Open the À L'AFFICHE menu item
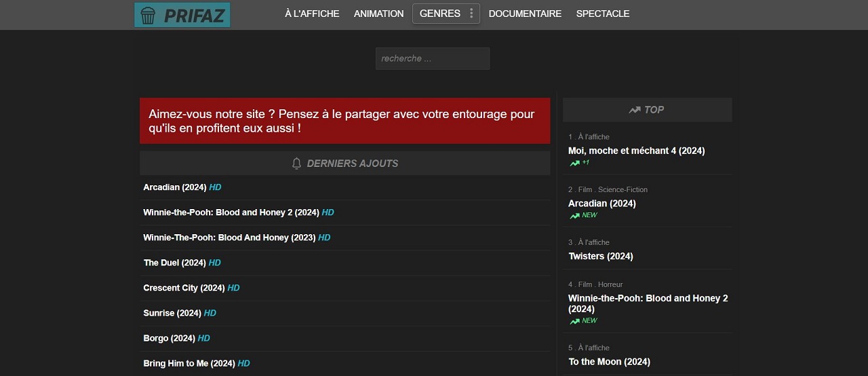Image resolution: width=868 pixels, height=376 pixels. coord(312,14)
